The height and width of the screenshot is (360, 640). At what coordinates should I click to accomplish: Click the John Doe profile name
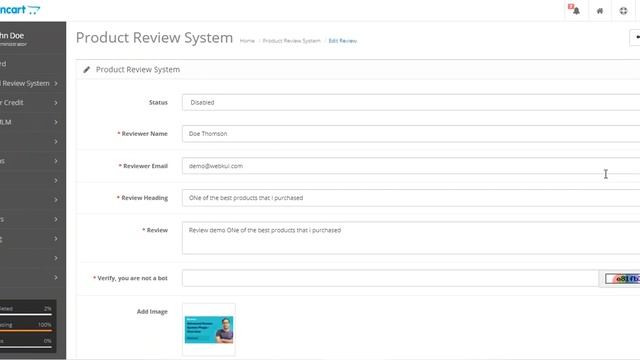point(12,36)
